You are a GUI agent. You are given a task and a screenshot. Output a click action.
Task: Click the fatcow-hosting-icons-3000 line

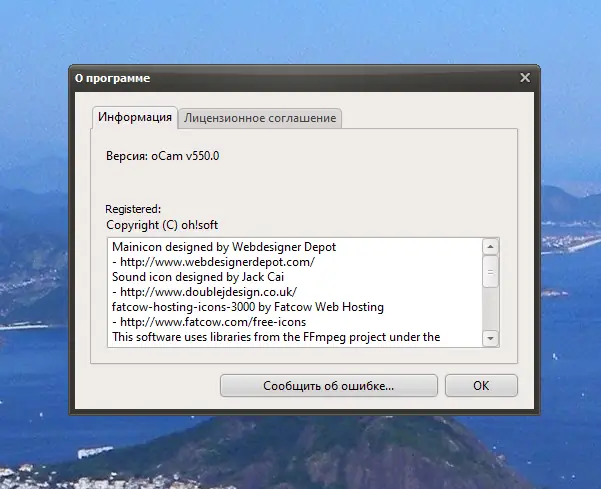(248, 307)
